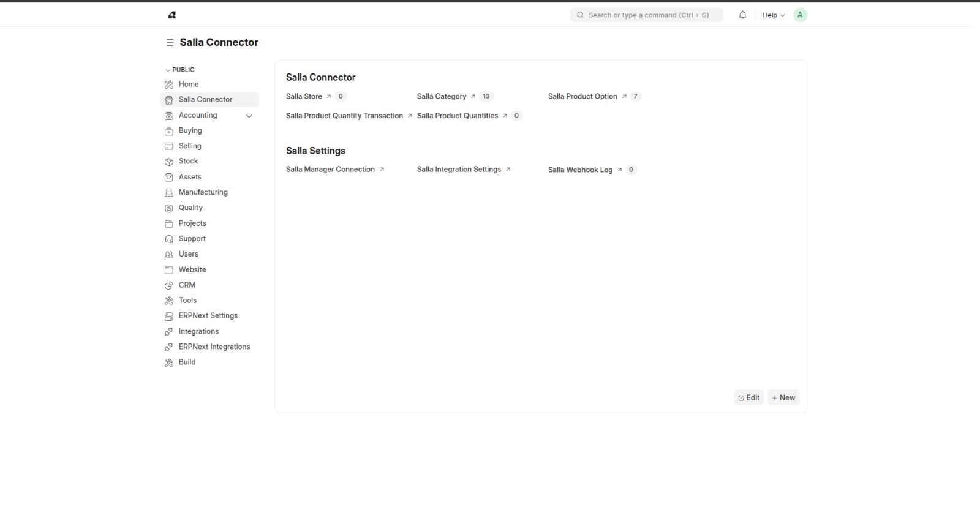Open the notifications bell icon
The width and height of the screenshot is (980, 518).
point(742,15)
